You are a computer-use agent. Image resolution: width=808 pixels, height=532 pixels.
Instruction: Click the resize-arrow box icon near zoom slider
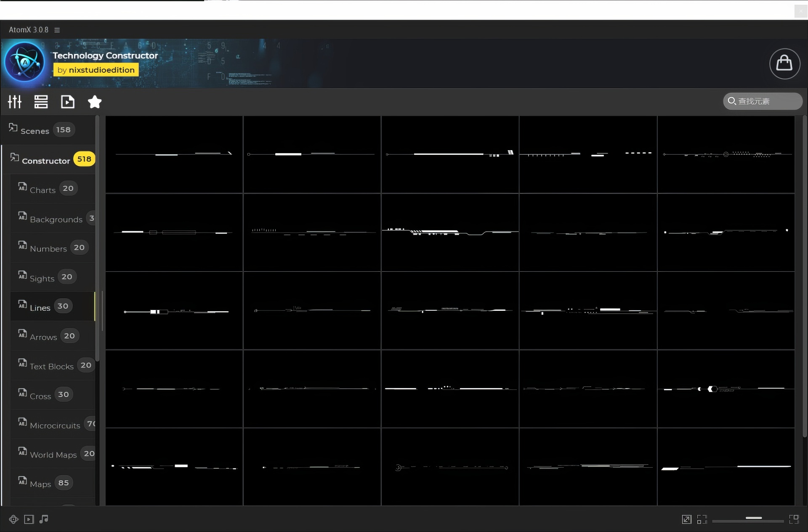click(x=686, y=519)
